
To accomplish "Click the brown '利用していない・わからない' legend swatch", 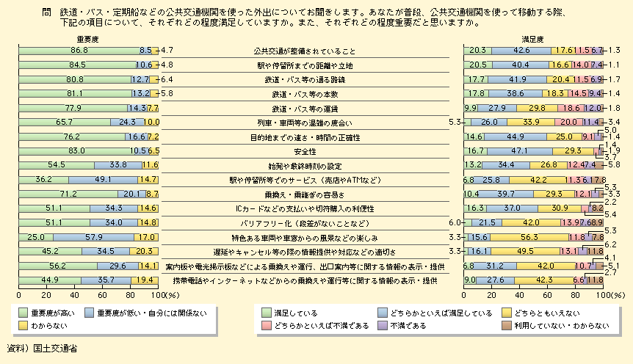I will tap(507, 325).
